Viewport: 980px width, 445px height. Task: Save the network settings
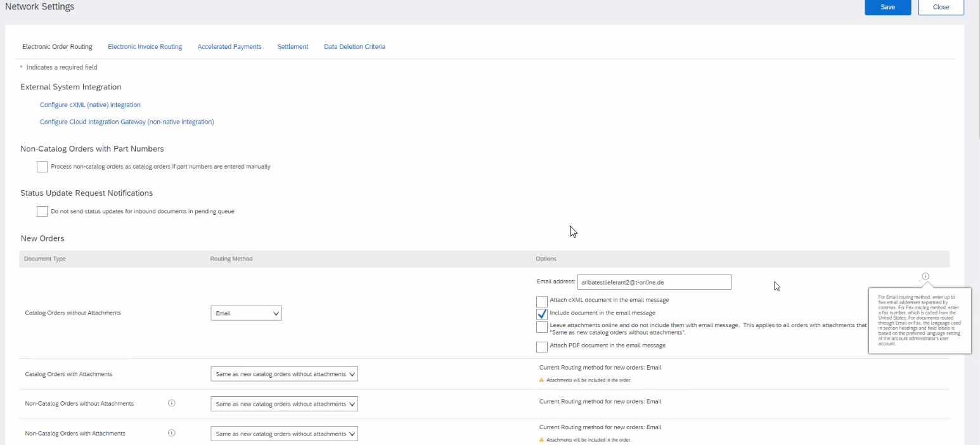pyautogui.click(x=887, y=7)
